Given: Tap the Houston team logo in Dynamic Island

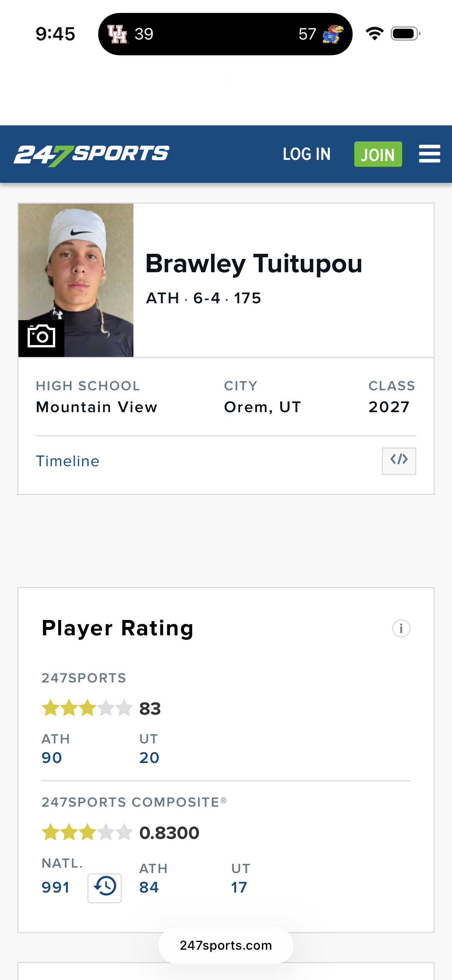Looking at the screenshot, I should 117,34.
